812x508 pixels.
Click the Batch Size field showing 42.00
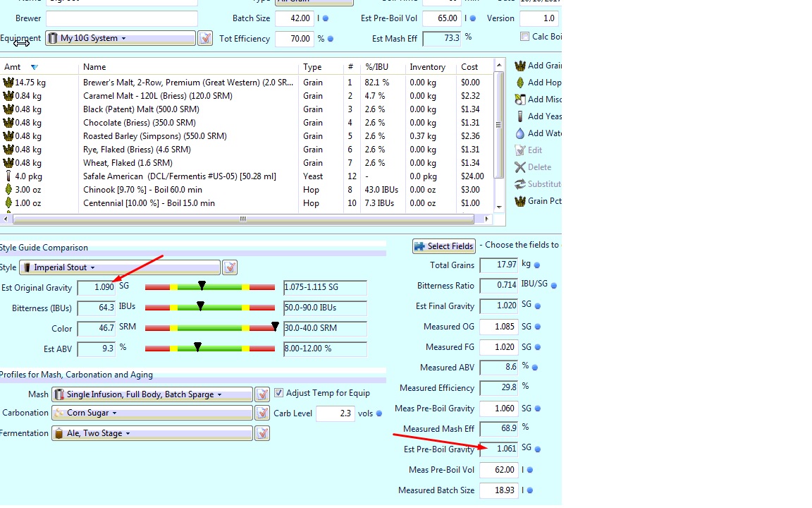[295, 18]
